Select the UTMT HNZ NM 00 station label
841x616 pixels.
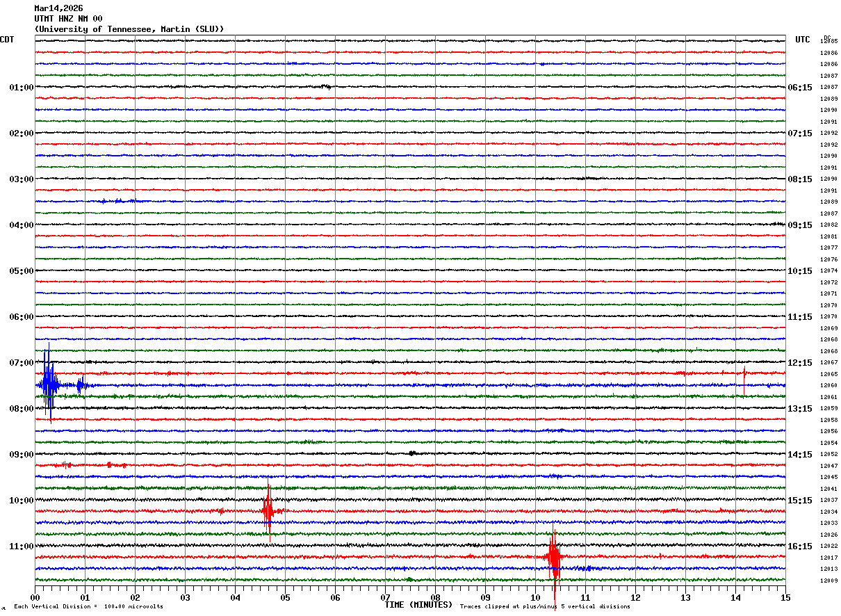tap(68, 19)
